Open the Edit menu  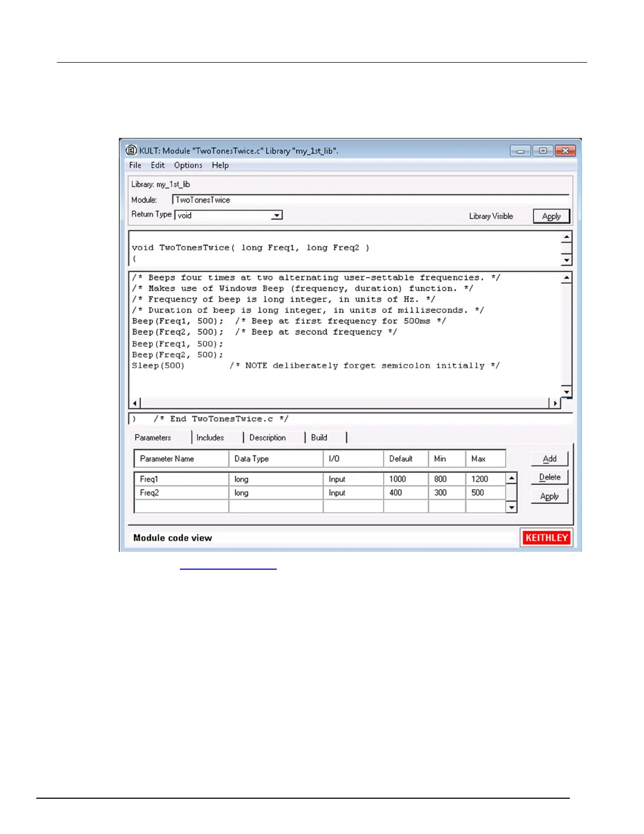158,165
